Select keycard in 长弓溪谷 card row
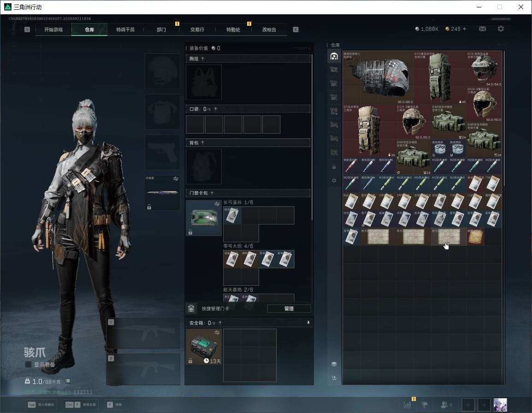 (232, 216)
